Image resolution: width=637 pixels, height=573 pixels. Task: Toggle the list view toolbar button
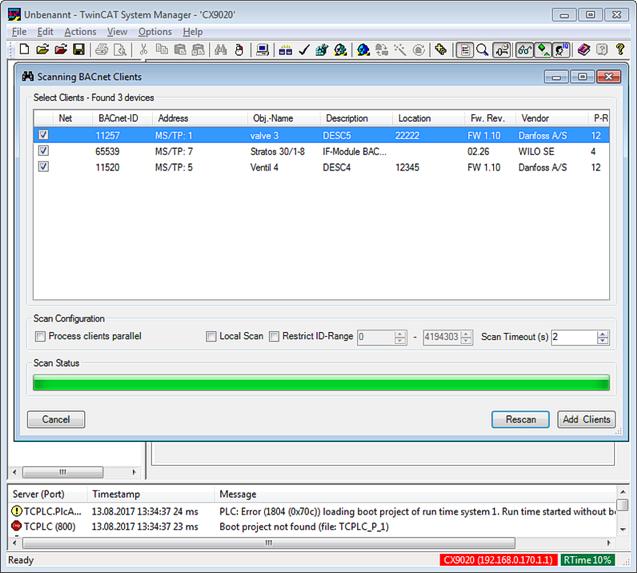464,50
